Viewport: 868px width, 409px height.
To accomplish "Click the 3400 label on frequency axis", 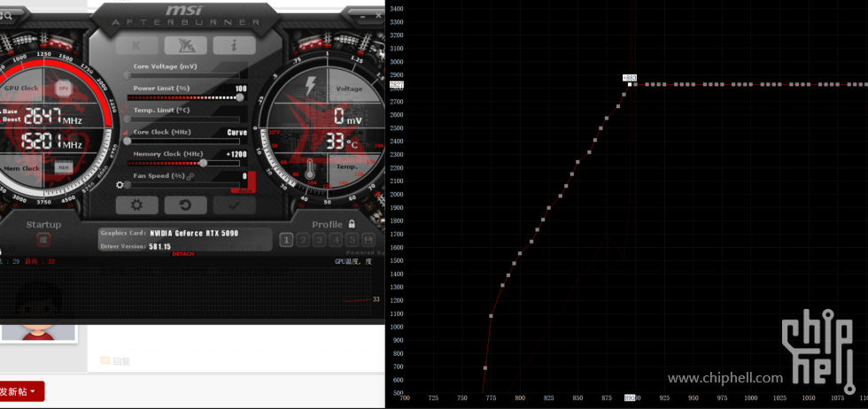I will tap(397, 9).
